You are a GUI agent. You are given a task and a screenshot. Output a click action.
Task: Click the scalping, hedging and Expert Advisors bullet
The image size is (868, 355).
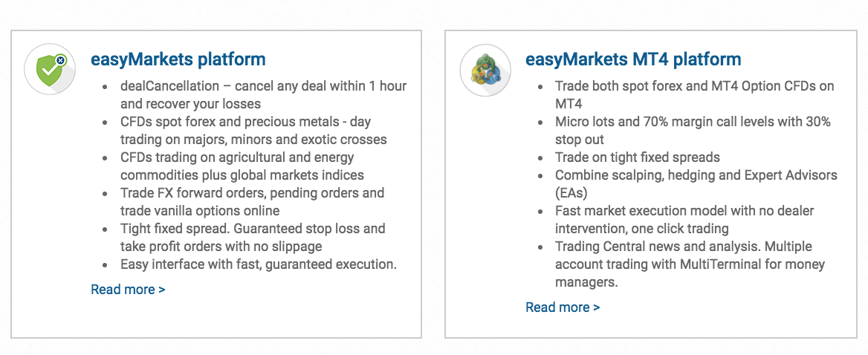point(696,184)
